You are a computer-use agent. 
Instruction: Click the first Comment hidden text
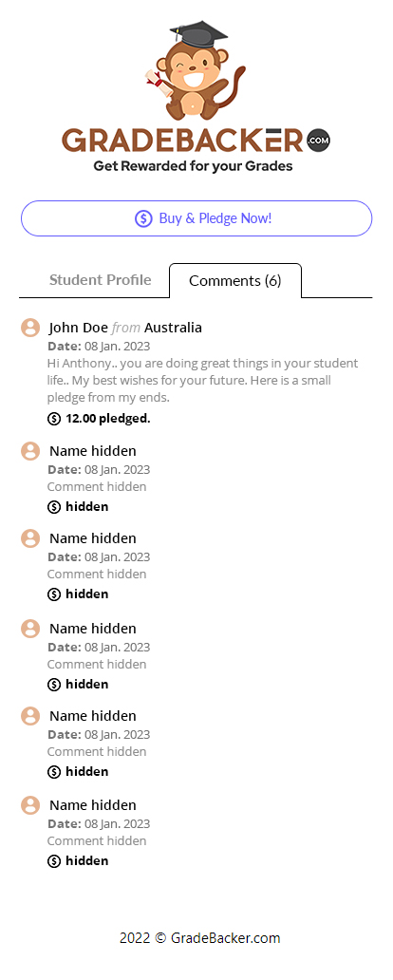97,486
